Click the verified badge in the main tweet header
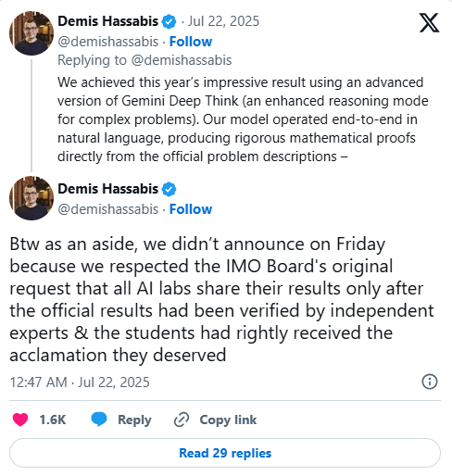452x476 pixels. tap(169, 189)
